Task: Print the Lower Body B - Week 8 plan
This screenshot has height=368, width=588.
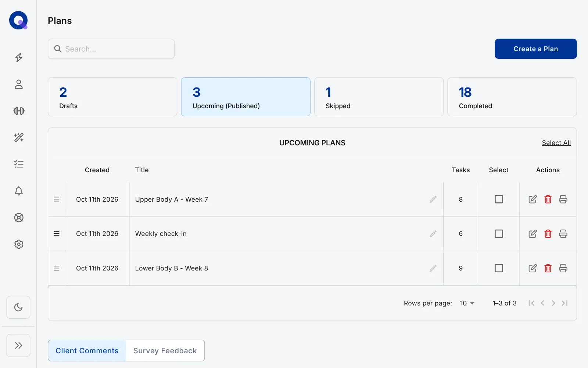Action: pyautogui.click(x=563, y=268)
